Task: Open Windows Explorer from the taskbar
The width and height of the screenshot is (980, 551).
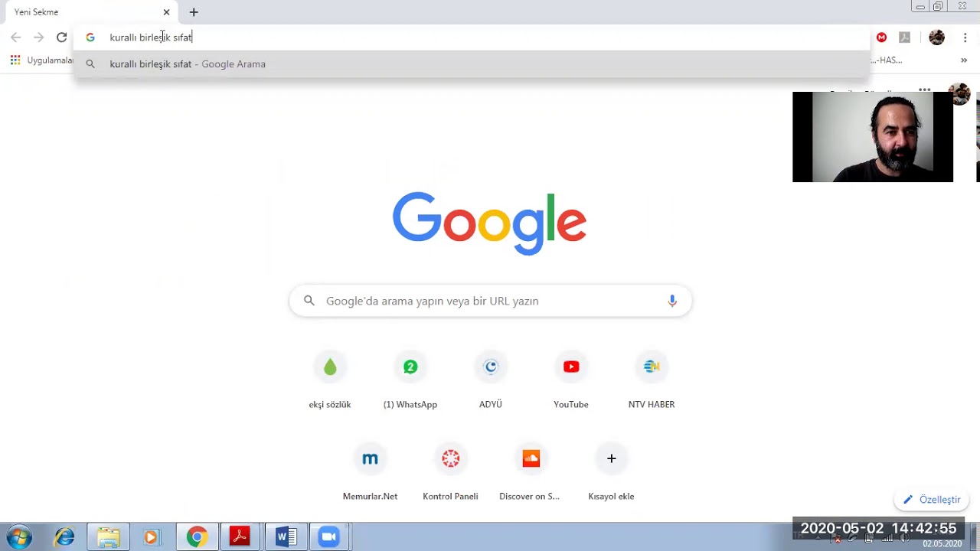Action: [108, 537]
